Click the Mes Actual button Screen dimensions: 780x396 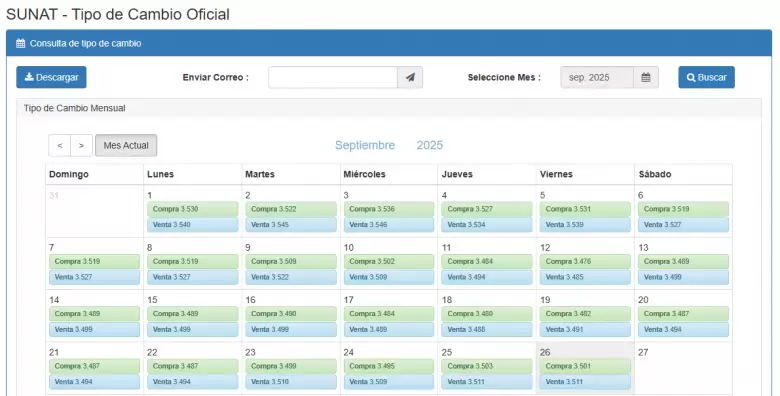coord(126,145)
